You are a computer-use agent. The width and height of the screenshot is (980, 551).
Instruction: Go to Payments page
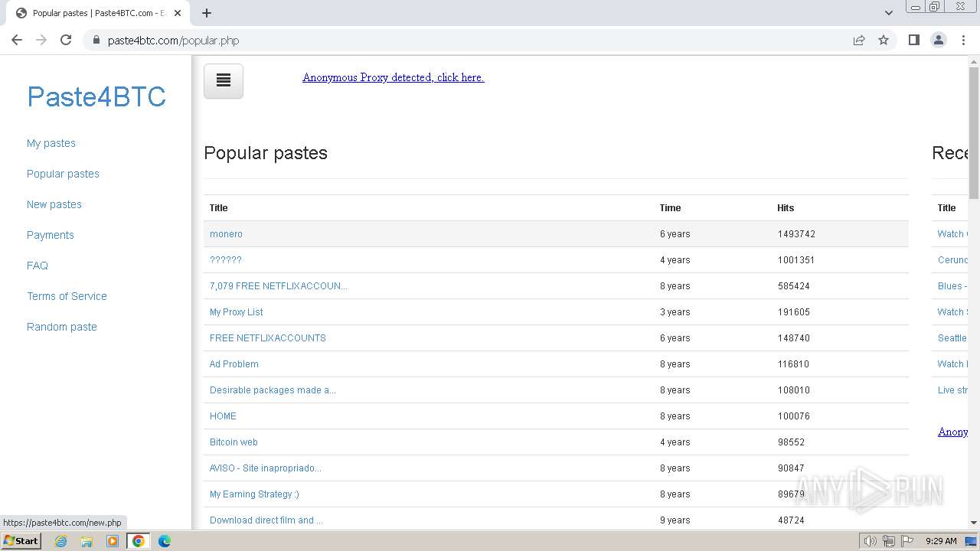click(x=51, y=235)
